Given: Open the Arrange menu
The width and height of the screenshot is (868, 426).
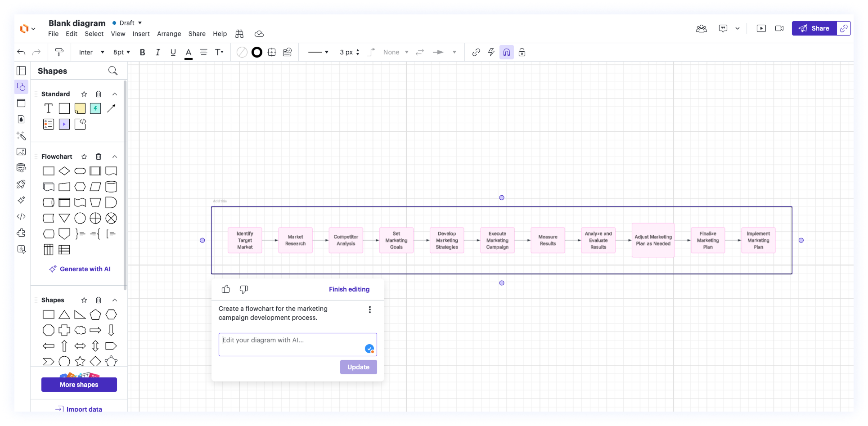Looking at the screenshot, I should click(x=169, y=34).
